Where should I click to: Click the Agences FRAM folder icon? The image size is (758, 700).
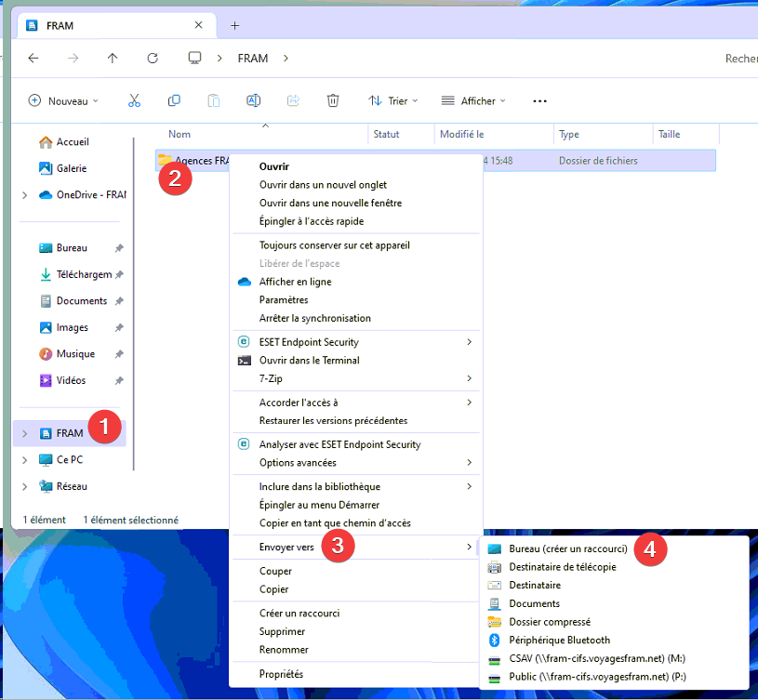tap(165, 159)
